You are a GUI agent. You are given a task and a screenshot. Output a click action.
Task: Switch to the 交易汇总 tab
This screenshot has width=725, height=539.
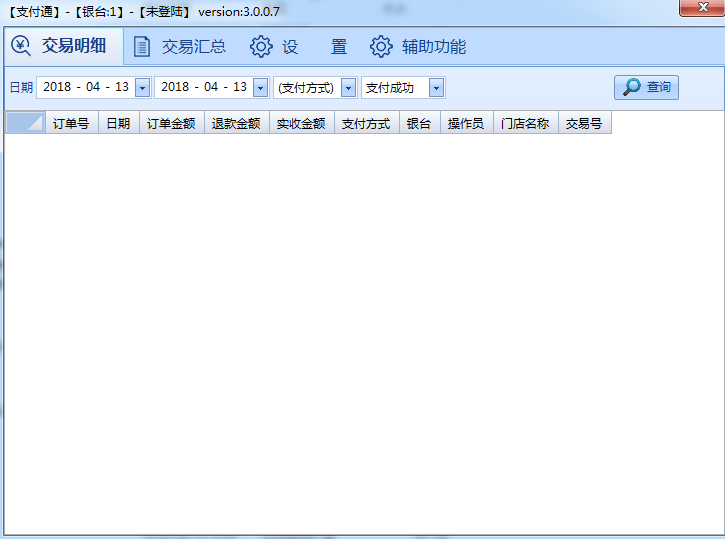coord(193,47)
